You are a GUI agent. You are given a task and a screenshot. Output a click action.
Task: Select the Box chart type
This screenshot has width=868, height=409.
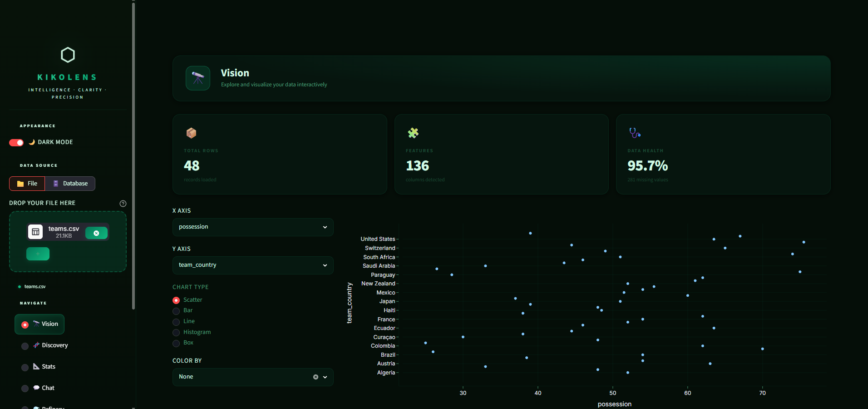183,343
